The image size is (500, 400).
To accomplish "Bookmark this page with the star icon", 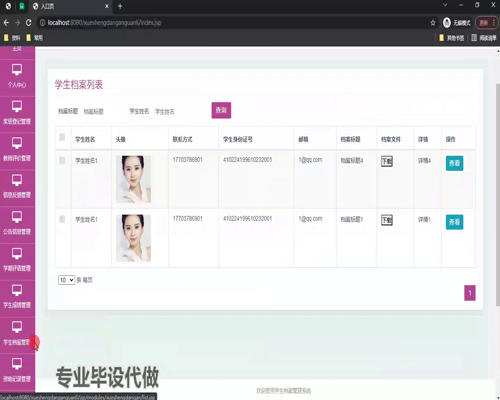I will [433, 23].
